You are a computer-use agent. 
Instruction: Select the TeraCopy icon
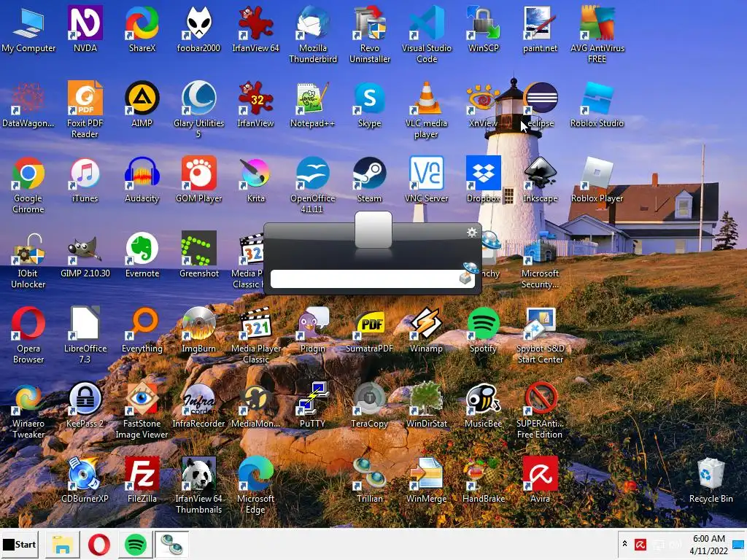point(370,405)
